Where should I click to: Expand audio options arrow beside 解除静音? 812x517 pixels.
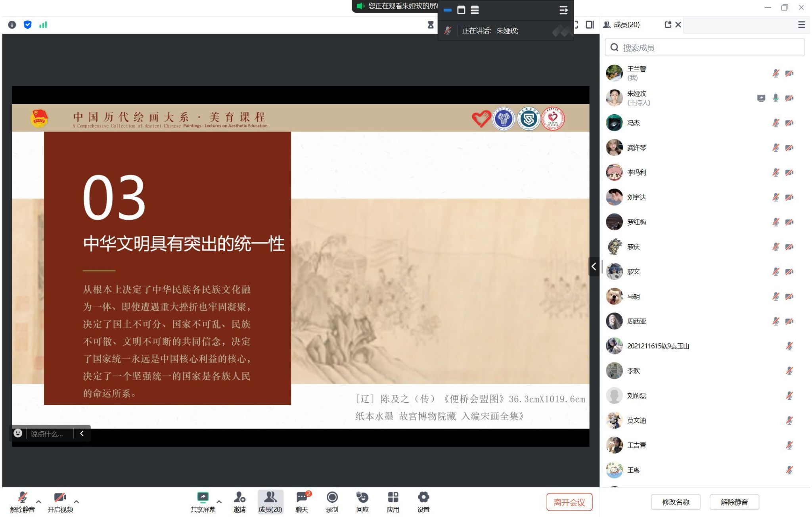[39, 502]
